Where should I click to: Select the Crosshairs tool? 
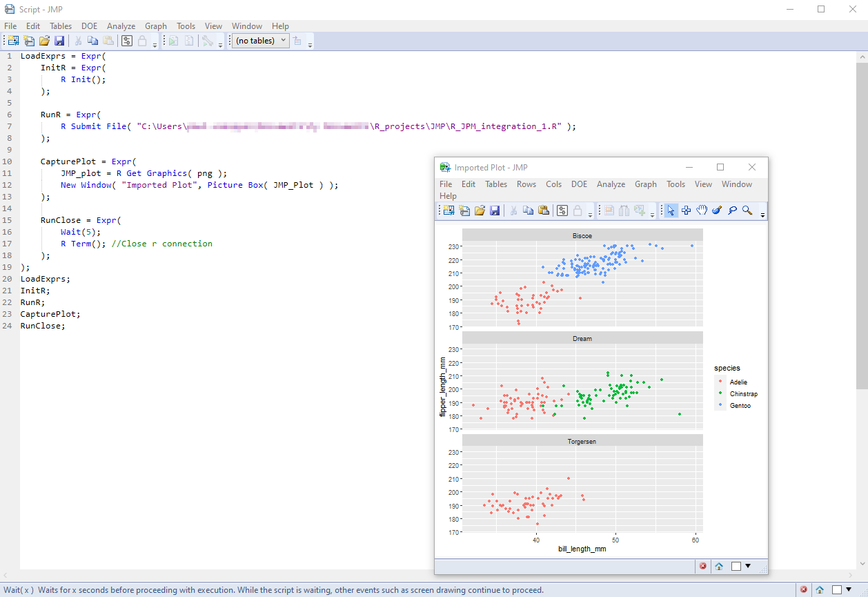coord(687,211)
